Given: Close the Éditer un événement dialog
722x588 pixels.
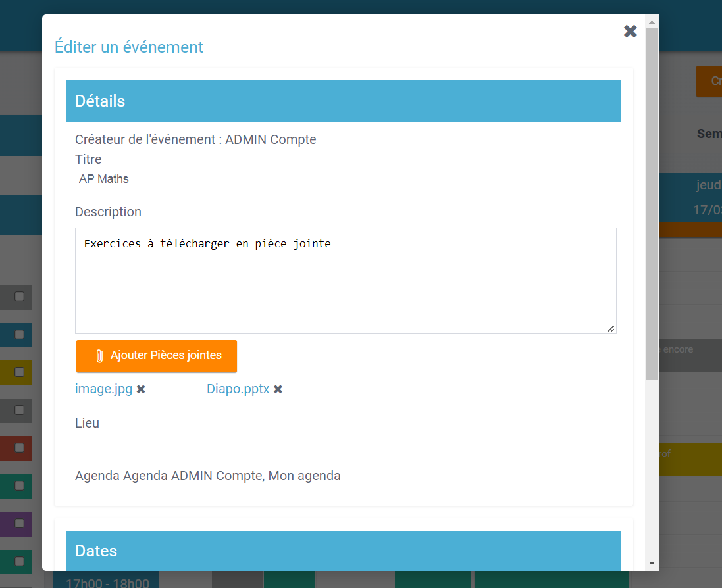Looking at the screenshot, I should [x=630, y=32].
